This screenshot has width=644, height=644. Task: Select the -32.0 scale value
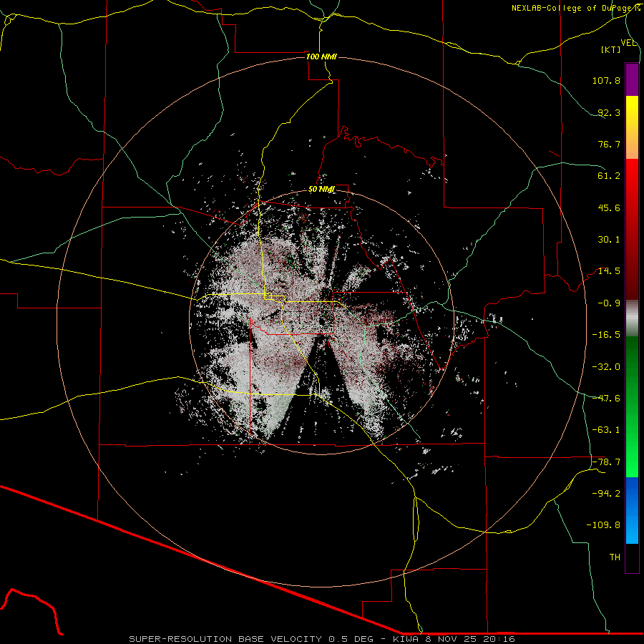(606, 367)
